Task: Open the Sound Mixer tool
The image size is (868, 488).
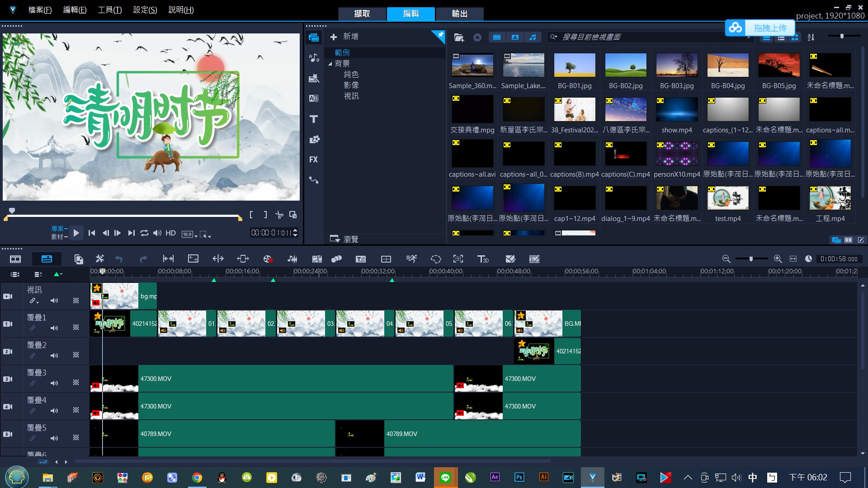Action: pyautogui.click(x=292, y=259)
